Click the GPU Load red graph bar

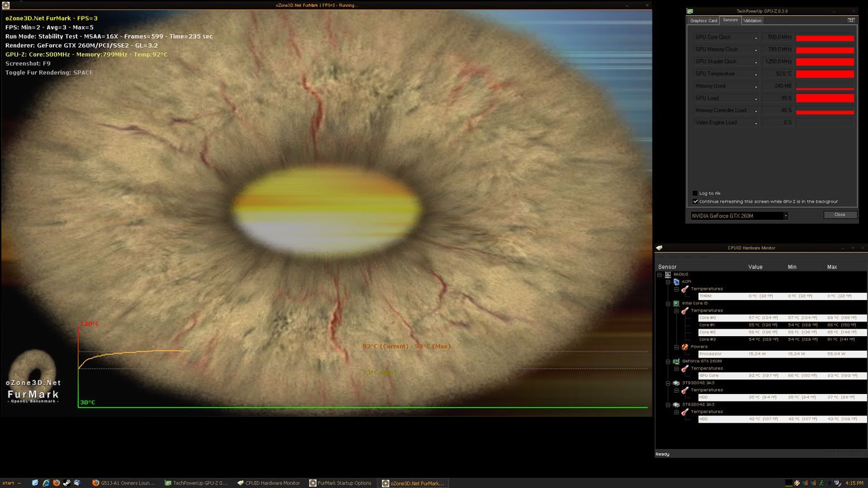[x=825, y=98]
